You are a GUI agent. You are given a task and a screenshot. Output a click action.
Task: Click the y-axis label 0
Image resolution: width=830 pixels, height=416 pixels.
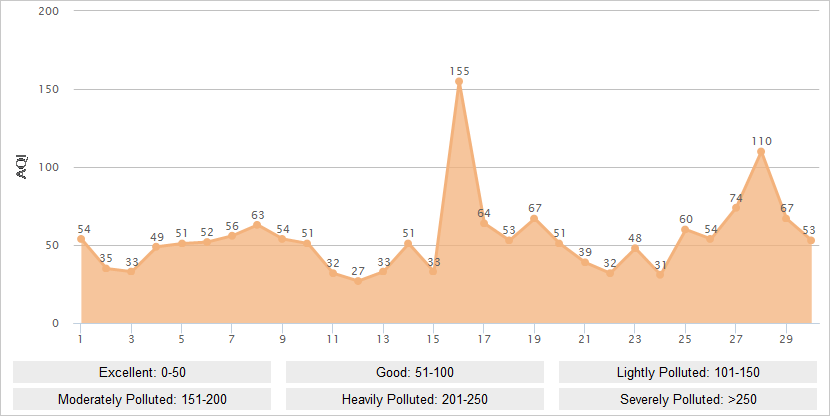(56, 323)
